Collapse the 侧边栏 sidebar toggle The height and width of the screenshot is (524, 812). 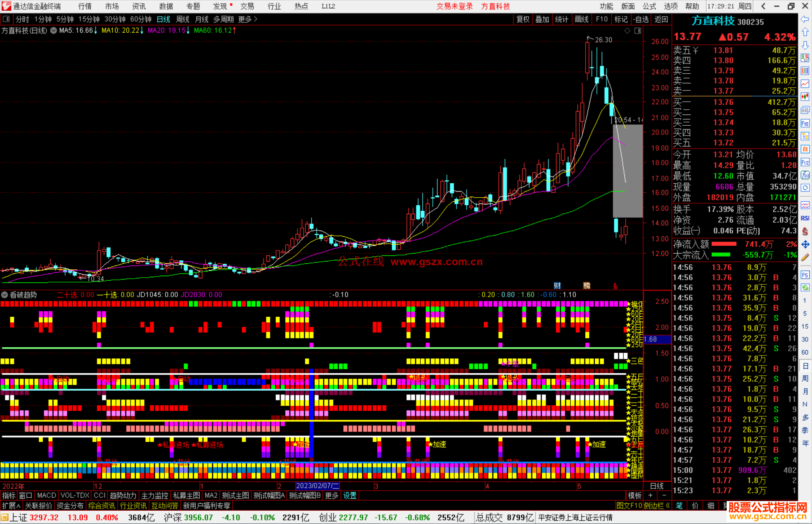[x=657, y=506]
